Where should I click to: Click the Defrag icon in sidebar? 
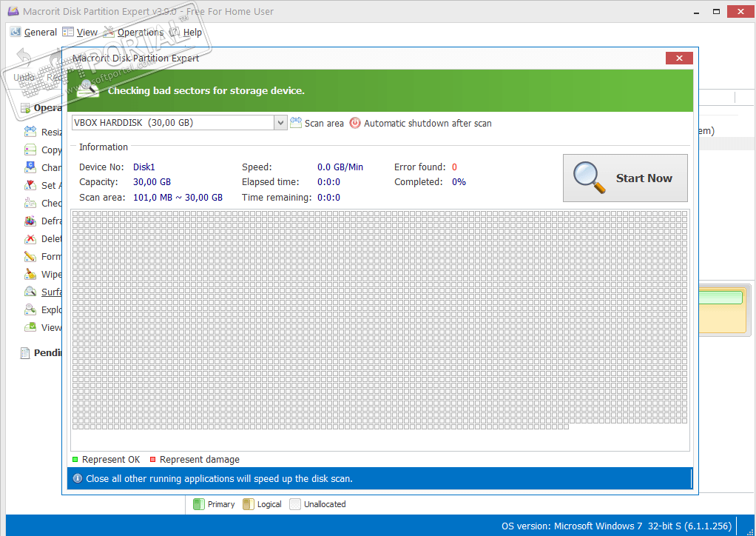[x=30, y=221]
